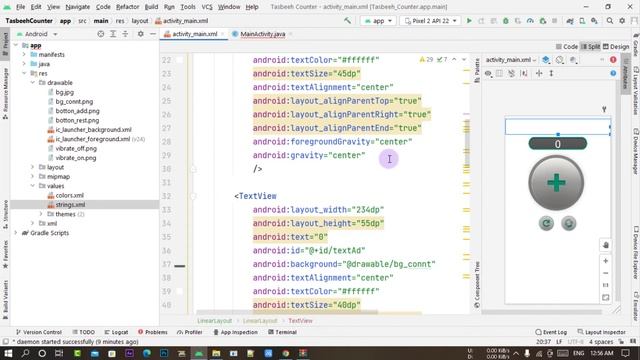Click the #ffffff color gutter swatch line 39
This screenshot has height=360, width=640.
pos(180,291)
